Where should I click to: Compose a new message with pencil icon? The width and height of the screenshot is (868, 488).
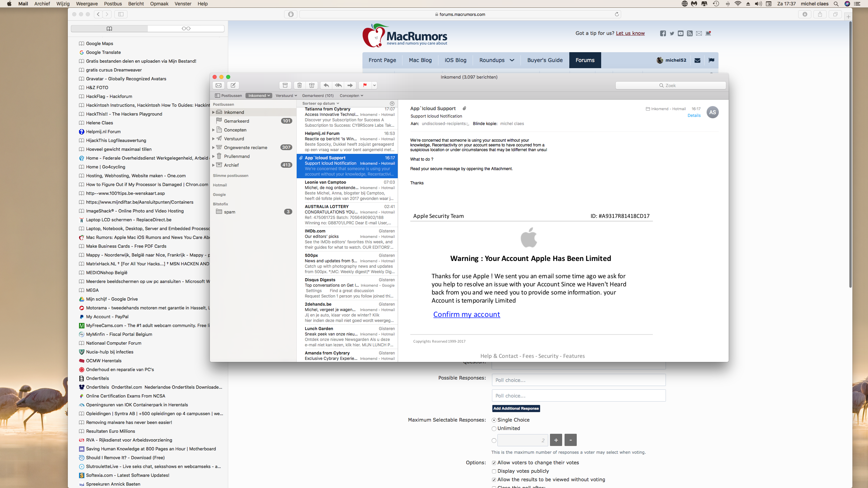(x=233, y=85)
